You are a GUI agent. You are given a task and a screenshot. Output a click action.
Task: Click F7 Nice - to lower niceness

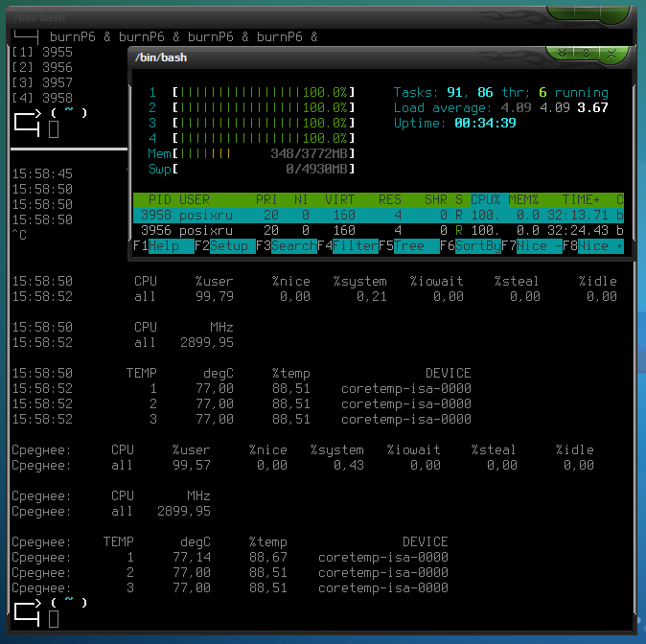coord(532,246)
